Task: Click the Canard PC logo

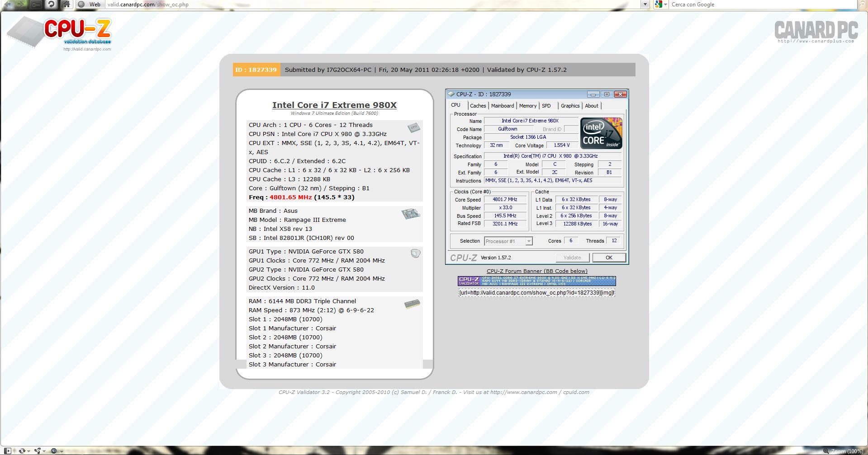Action: pos(816,32)
